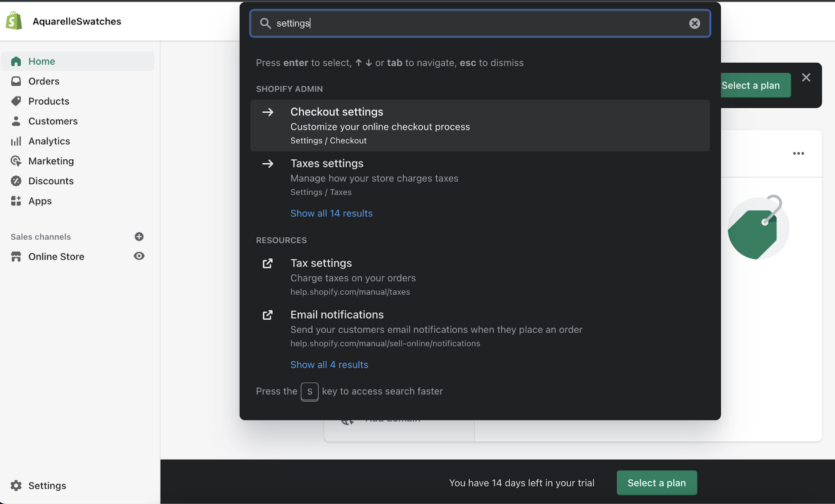Click the Orders inbox icon
This screenshot has height=504, width=835.
coord(16,81)
